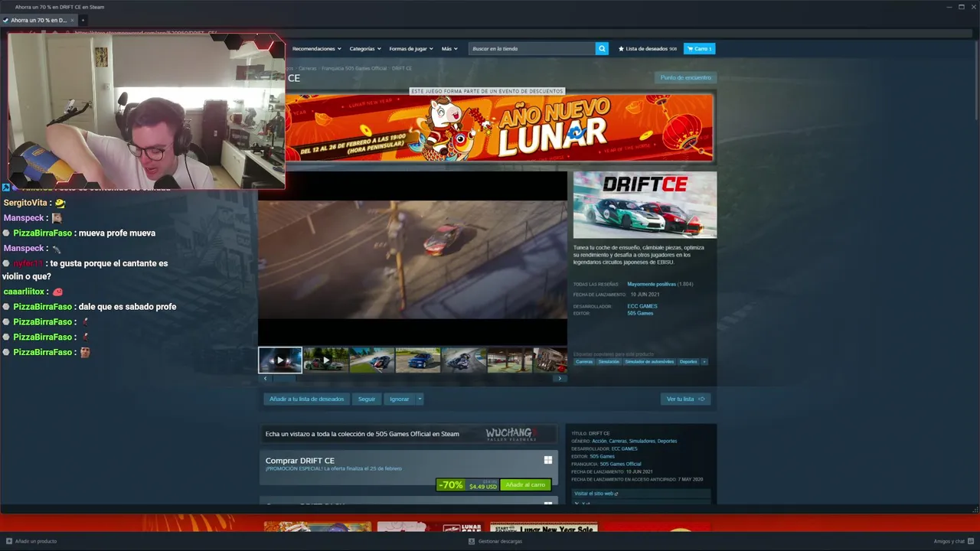
Task: Select the garage screenshot thumbnail
Action: 510,360
